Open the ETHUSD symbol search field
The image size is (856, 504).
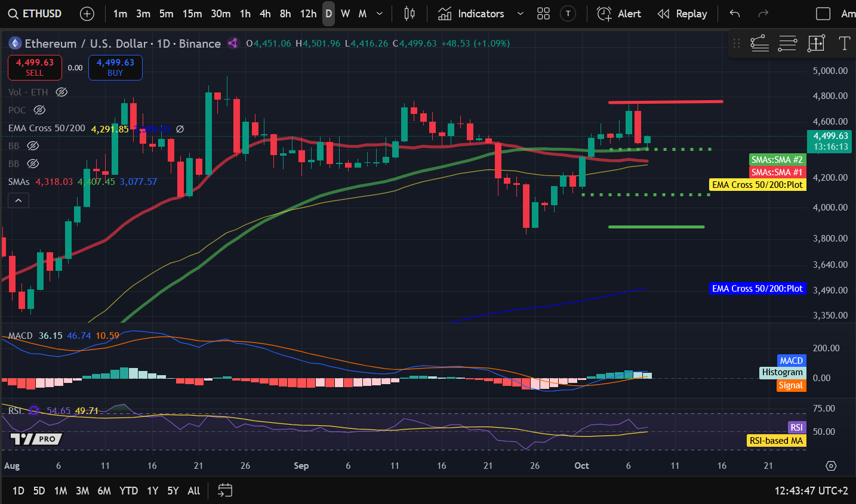pos(36,14)
